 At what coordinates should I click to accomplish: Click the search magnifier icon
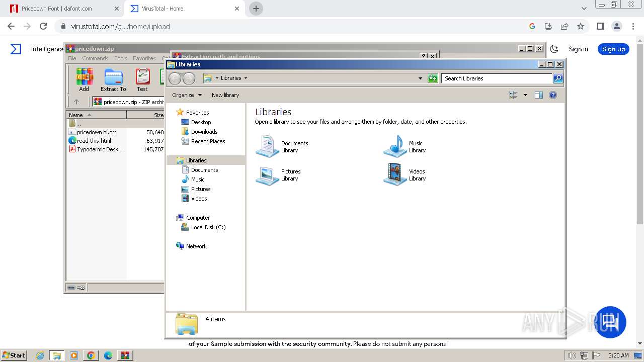(557, 78)
